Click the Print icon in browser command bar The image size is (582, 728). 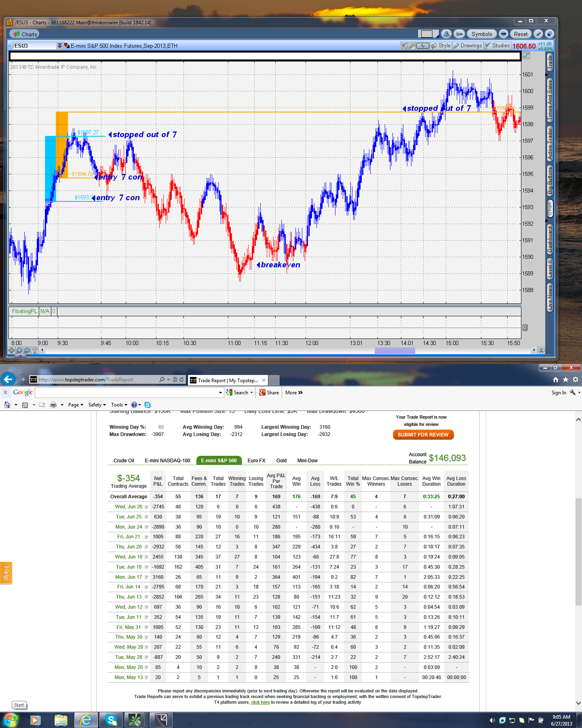[x=53, y=405]
